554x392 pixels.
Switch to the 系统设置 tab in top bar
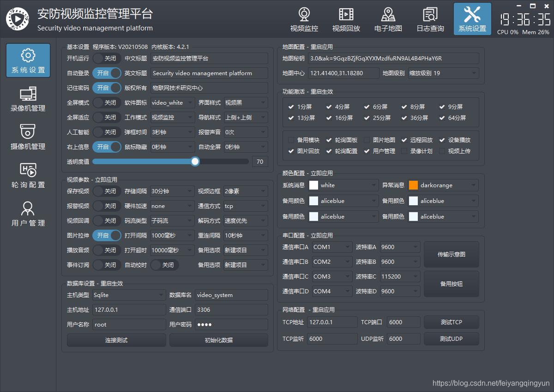click(x=472, y=18)
